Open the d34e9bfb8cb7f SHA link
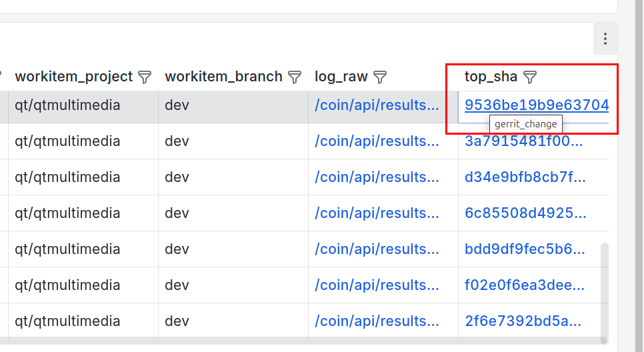Screen dimensions: 644x352 coord(525,177)
